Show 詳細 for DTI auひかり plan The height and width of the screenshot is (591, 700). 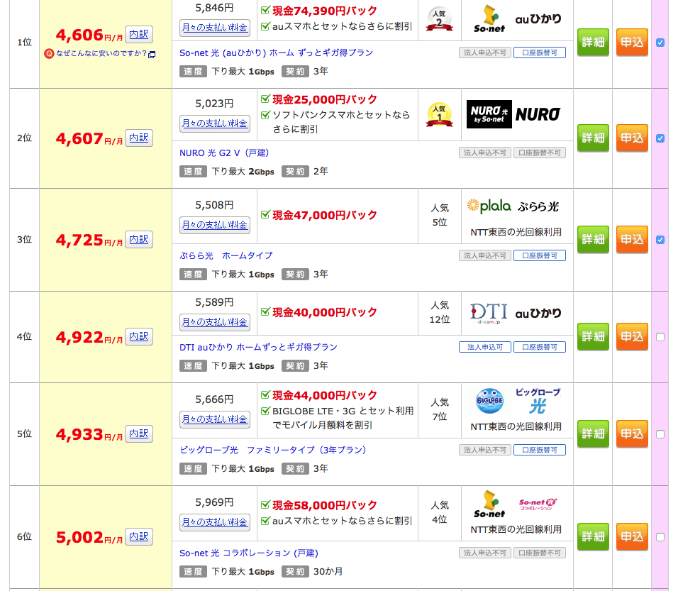(593, 336)
